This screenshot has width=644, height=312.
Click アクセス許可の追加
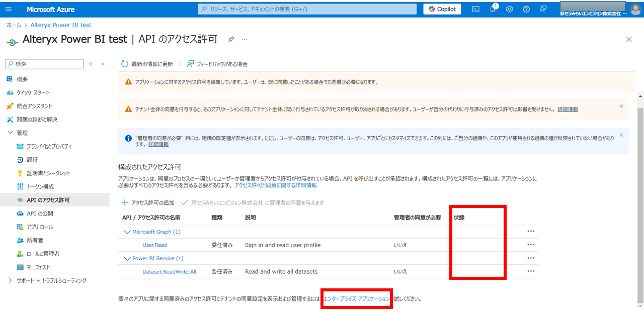pyautogui.click(x=148, y=202)
